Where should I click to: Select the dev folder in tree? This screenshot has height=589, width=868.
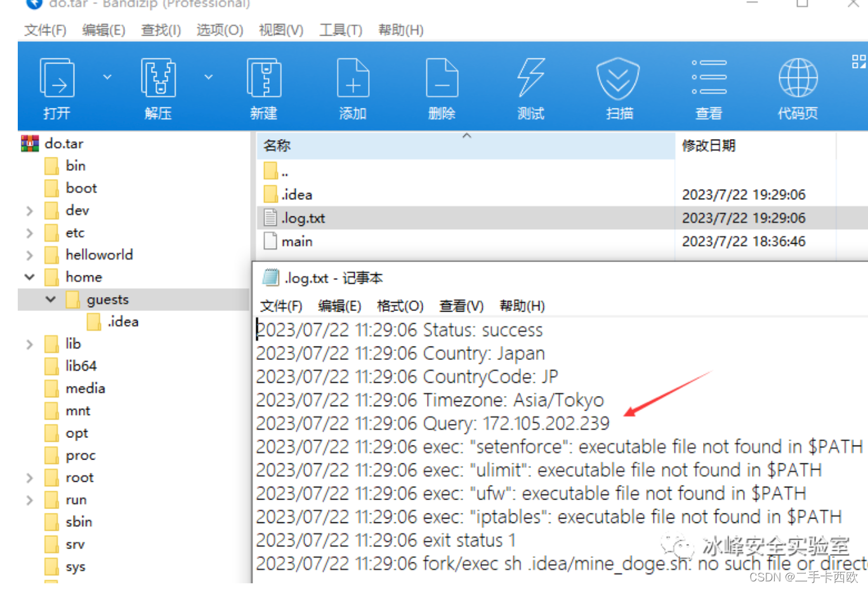(77, 210)
